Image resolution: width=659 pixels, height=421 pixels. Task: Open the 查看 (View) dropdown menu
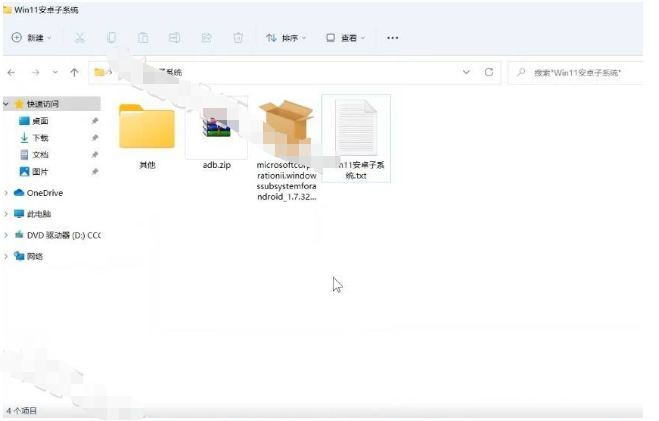(x=346, y=38)
